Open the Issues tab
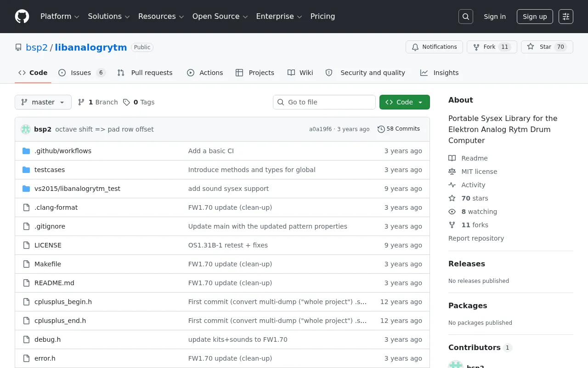The image size is (588, 368). point(82,73)
